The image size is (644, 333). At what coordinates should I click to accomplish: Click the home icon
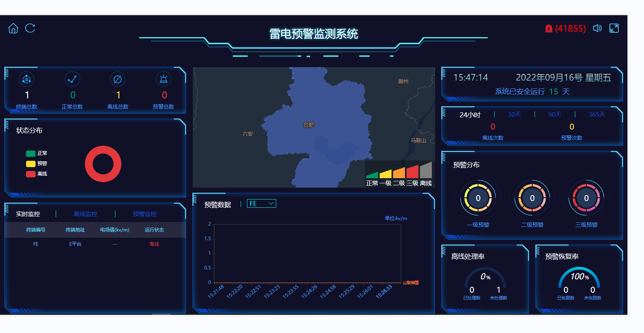click(13, 28)
